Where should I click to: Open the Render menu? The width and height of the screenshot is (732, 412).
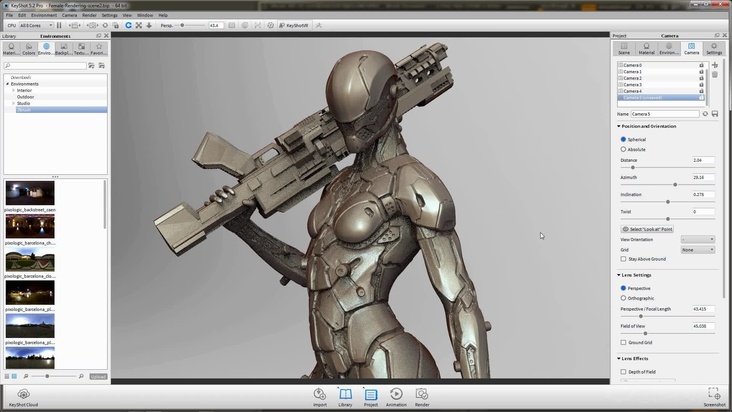(89, 15)
